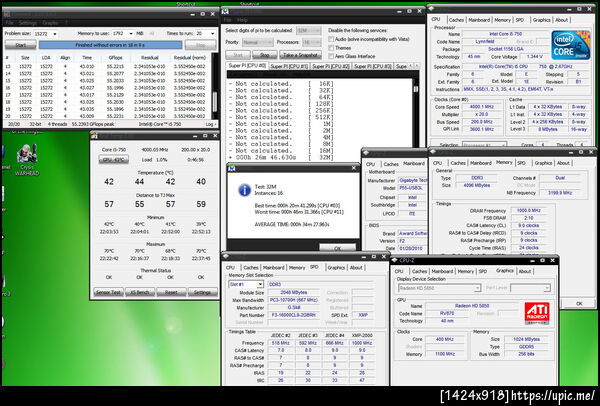This screenshot has height=406, width=600.
Task: Open the Memory to use dropdown in LinX
Action: [123, 34]
